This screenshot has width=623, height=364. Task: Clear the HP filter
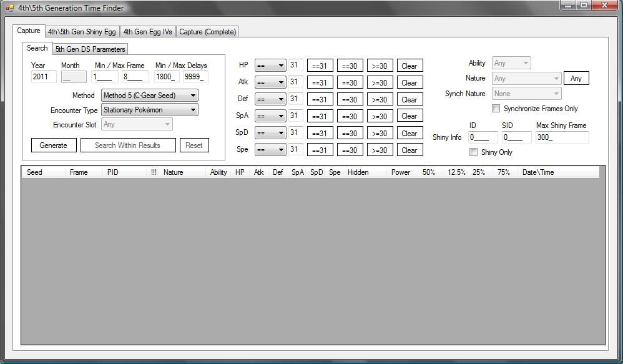click(x=410, y=66)
